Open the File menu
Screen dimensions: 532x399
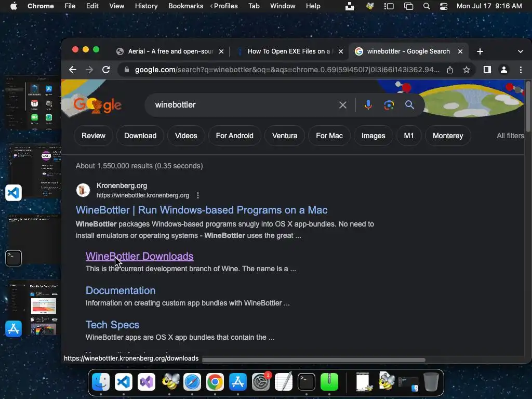point(70,6)
